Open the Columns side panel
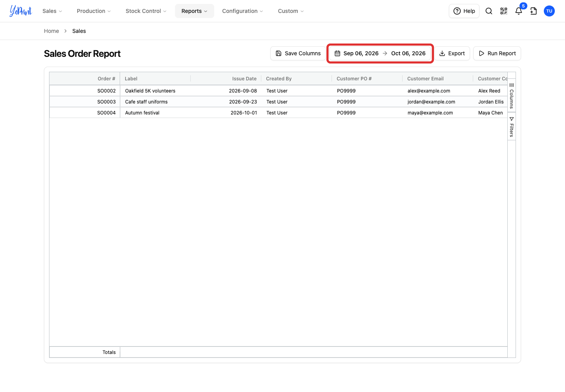The image size is (565, 392). pos(512,96)
